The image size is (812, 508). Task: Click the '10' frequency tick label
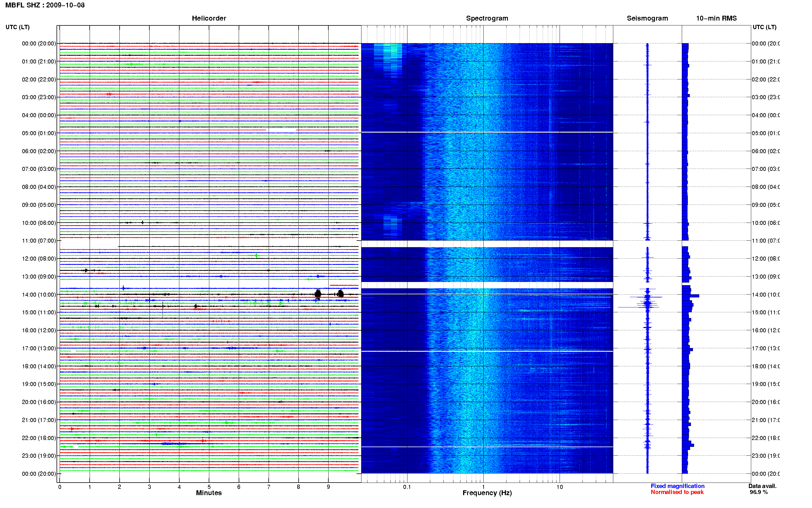pos(559,487)
